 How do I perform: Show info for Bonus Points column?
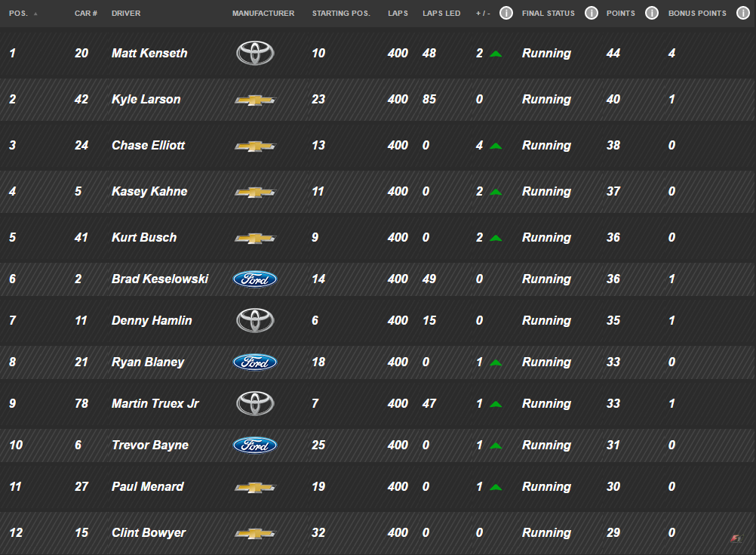(742, 13)
